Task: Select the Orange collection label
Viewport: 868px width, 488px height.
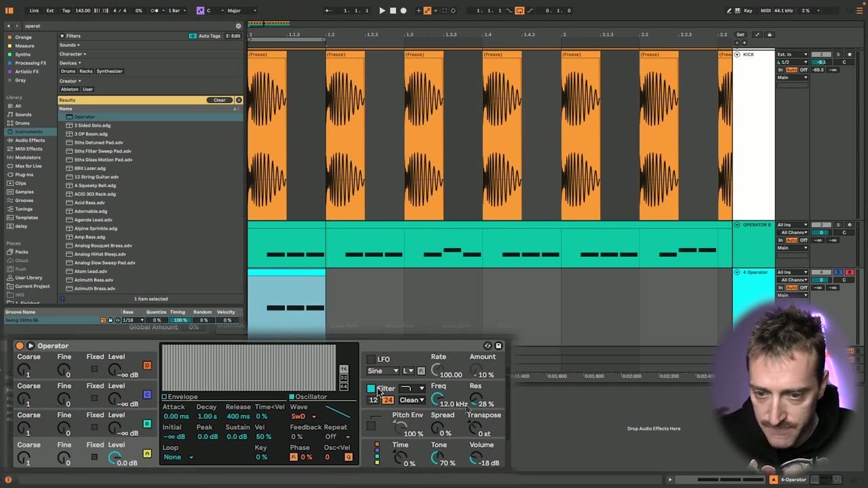Action: (23, 37)
